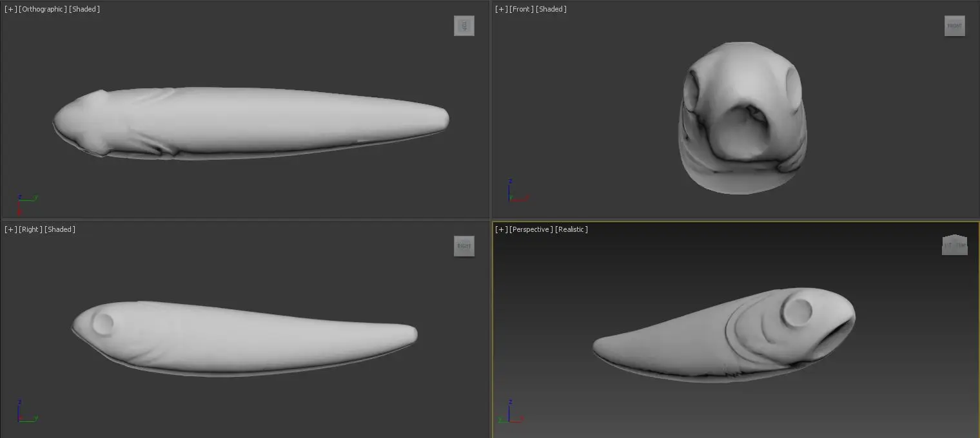Click the ViewCube in the Orthographic viewport
Viewport: 980px width, 438px height.
coord(464,26)
